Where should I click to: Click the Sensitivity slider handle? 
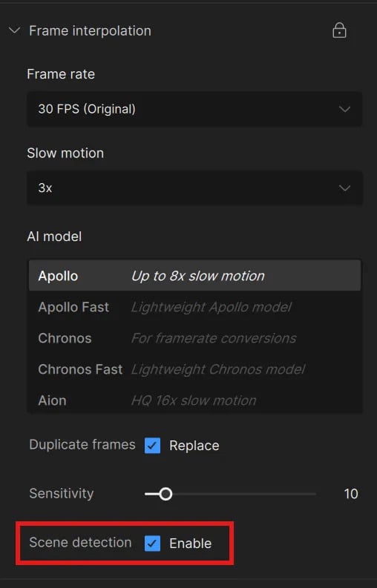(165, 494)
